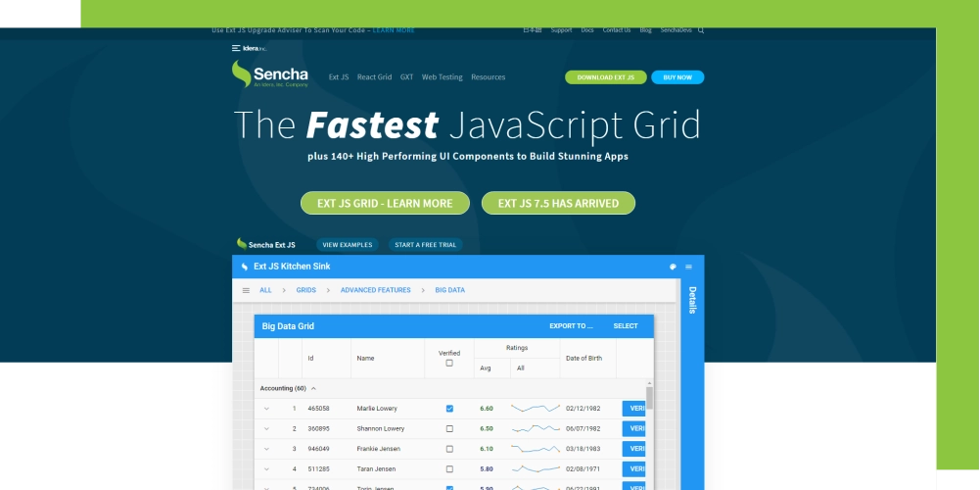Check Verified box for Shannon Lowery
The width and height of the screenshot is (980, 490).
(449, 428)
